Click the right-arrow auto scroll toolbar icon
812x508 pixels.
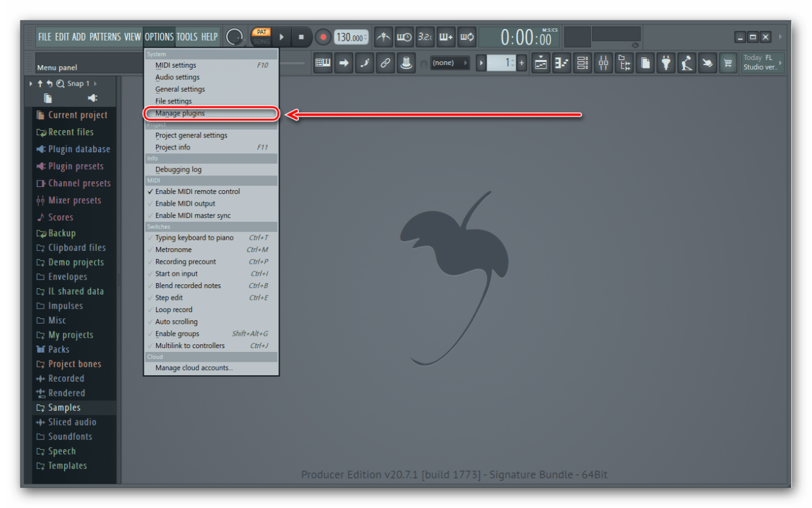click(343, 63)
